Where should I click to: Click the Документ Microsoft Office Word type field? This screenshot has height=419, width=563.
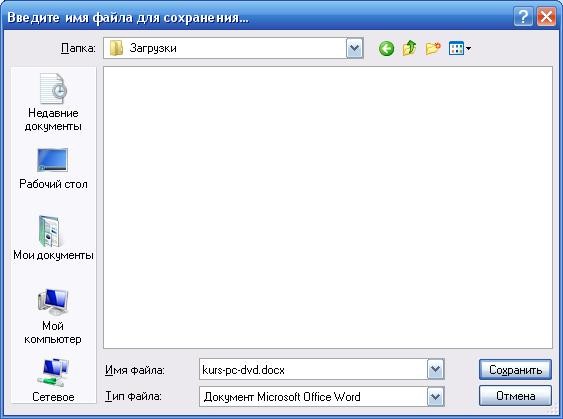click(313, 396)
